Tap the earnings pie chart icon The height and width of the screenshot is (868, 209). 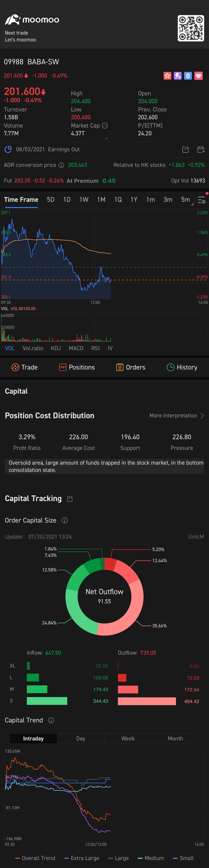(8, 149)
